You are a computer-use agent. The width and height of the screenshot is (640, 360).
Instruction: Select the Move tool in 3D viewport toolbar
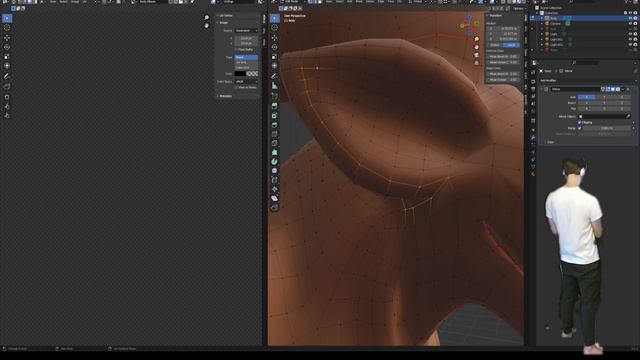tap(275, 38)
